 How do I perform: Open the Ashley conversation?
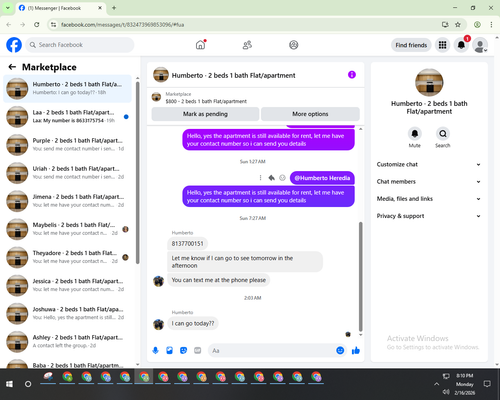(67, 341)
